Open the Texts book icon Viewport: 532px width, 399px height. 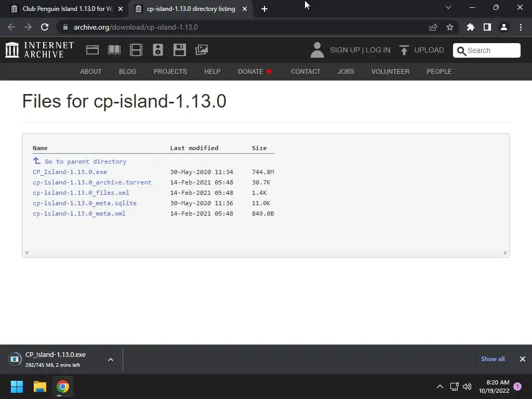114,50
